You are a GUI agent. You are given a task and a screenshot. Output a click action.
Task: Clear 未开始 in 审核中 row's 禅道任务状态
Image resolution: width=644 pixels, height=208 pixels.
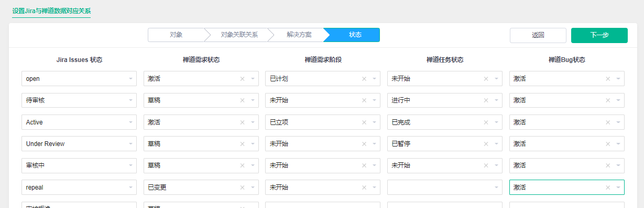[486, 165]
